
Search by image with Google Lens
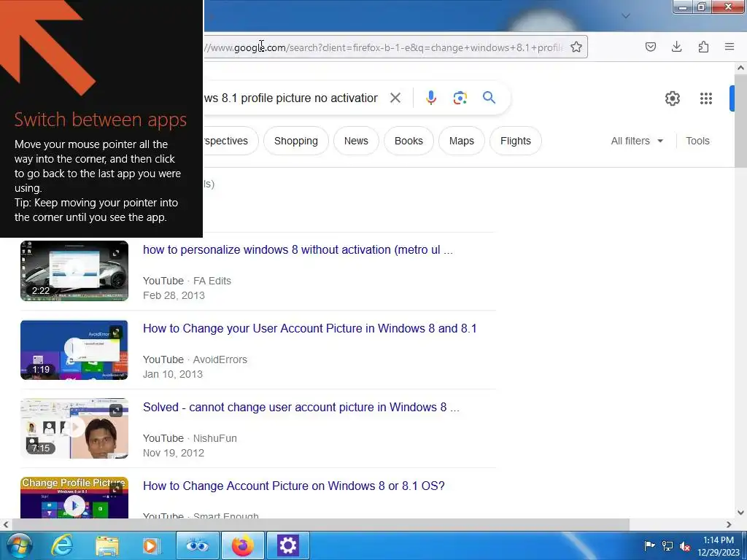[460, 98]
